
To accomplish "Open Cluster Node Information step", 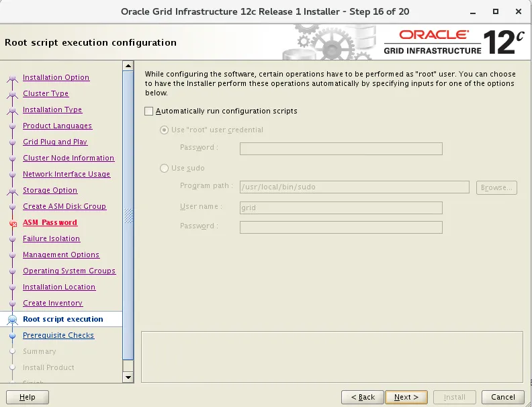I will click(69, 158).
